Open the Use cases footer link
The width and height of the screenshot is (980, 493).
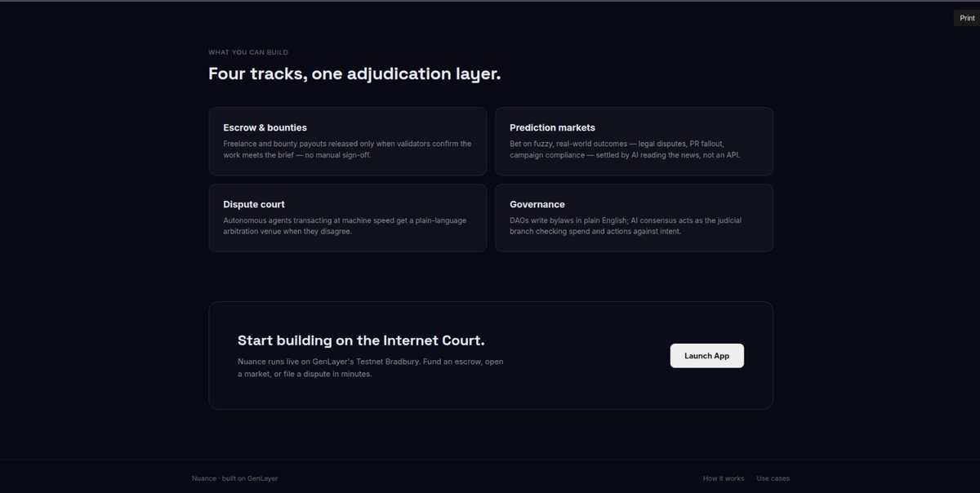pyautogui.click(x=773, y=478)
